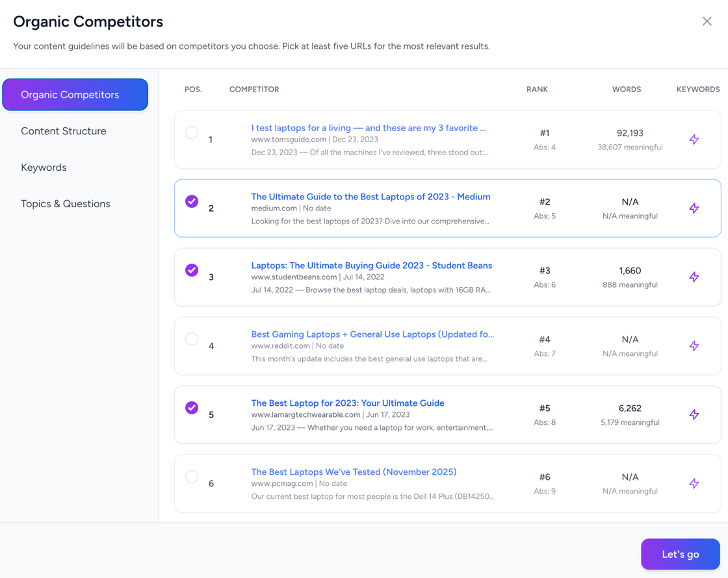Enable the pcmag.com competitor checkbox
728x578 pixels.
pos(192,477)
